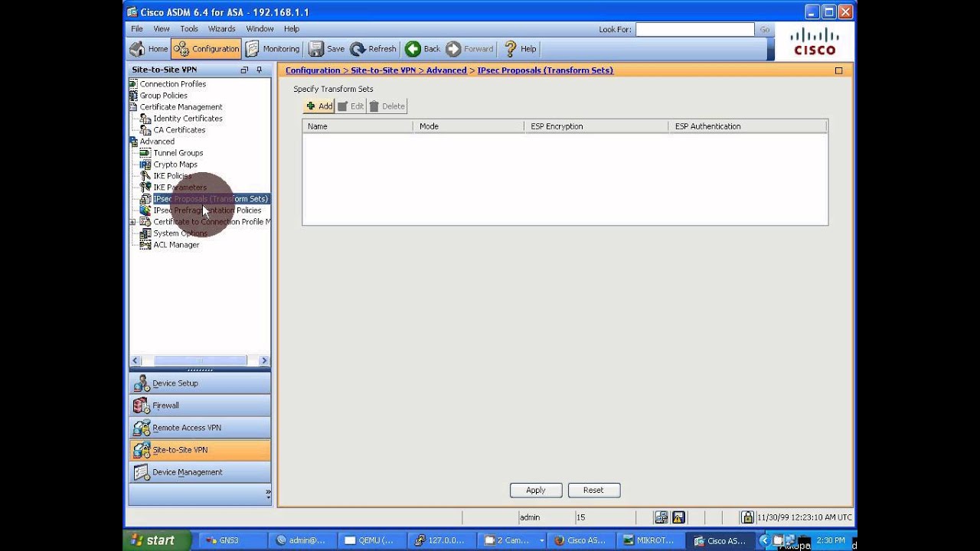Image resolution: width=980 pixels, height=551 pixels.
Task: Click the Site-to-Site VPN breadcrumb link
Action: click(x=383, y=70)
